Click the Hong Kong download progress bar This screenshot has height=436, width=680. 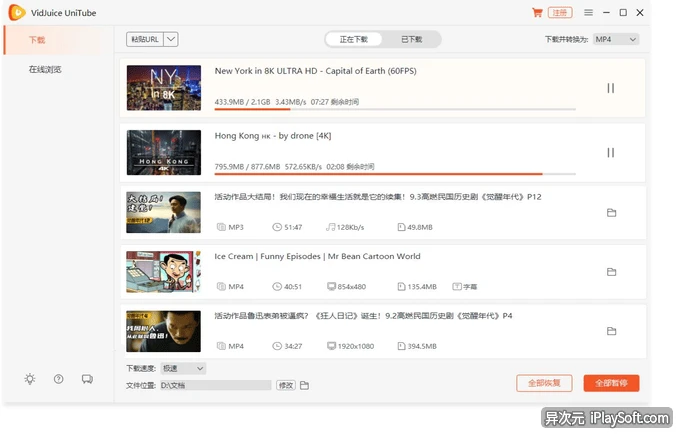tap(395, 174)
